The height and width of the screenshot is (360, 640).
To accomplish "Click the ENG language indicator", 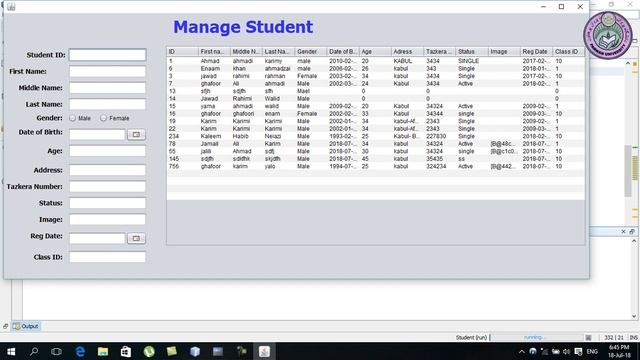I will (x=592, y=351).
